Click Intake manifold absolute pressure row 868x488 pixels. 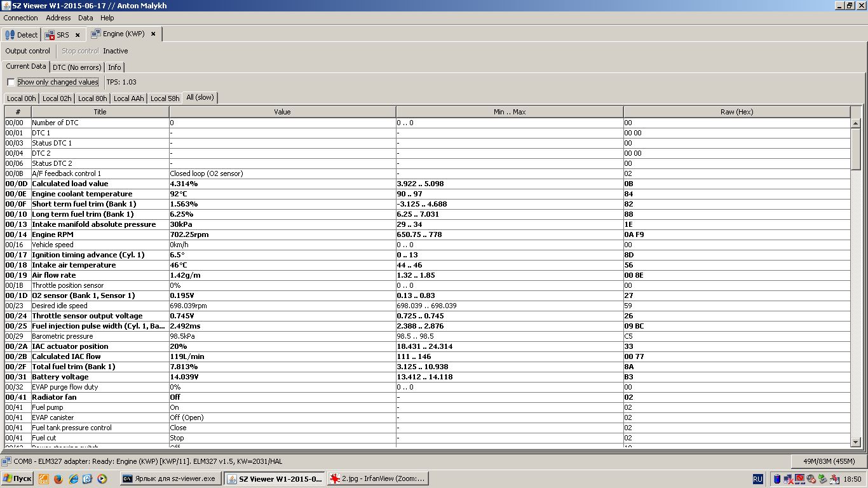click(x=427, y=224)
